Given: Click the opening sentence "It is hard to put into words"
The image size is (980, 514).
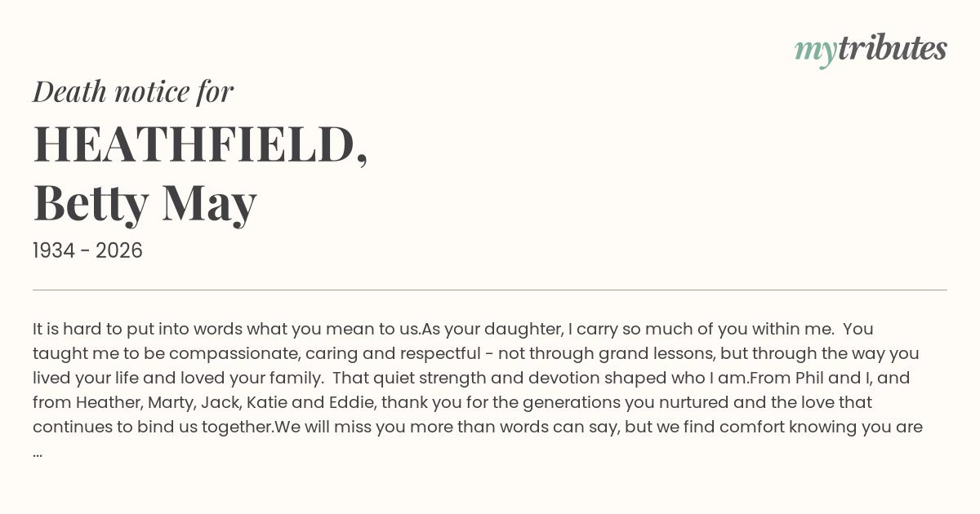Looking at the screenshot, I should 136,330.
